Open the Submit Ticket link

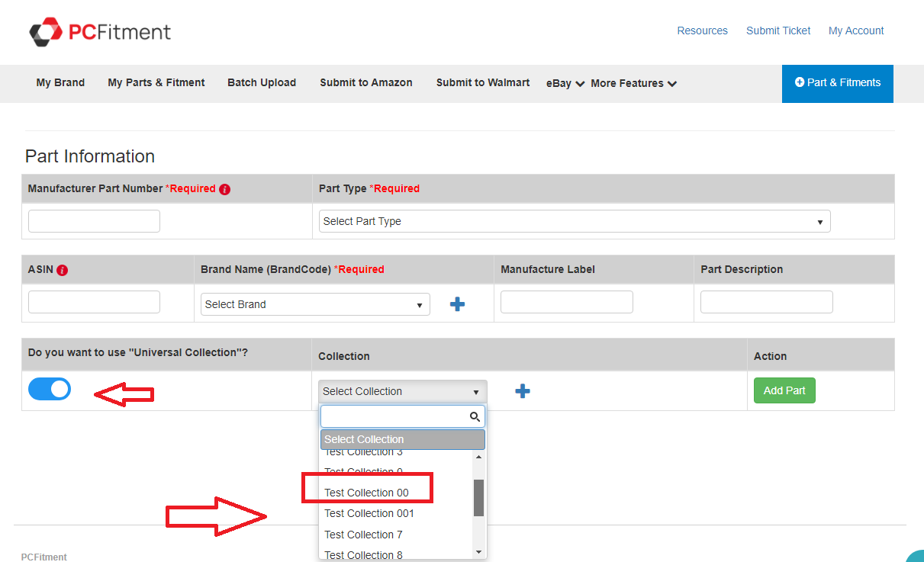pos(778,31)
